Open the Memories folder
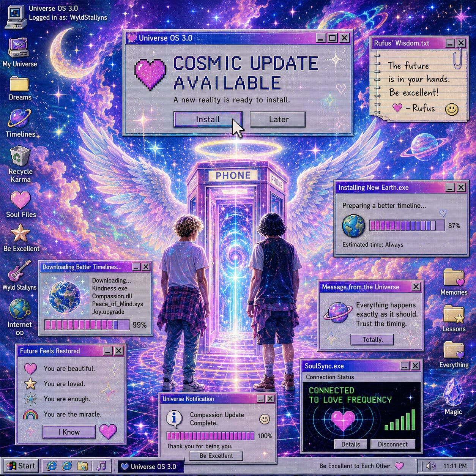Viewport: 476px width, 476px height. tap(454, 278)
